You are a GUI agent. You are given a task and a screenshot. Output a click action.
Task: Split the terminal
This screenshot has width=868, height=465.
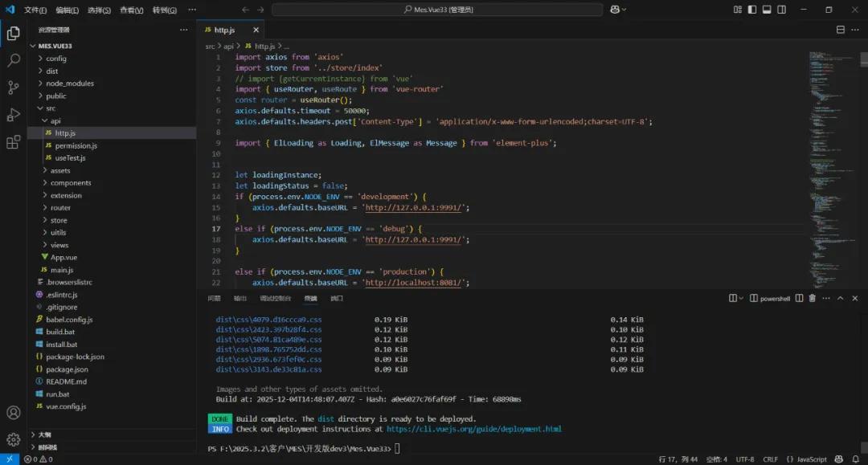799,298
